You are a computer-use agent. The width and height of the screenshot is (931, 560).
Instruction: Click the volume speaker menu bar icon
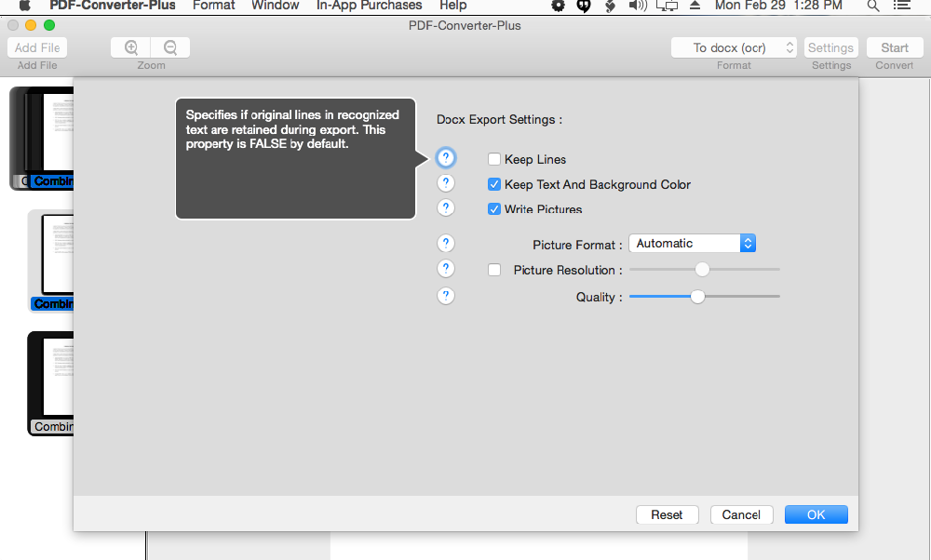[x=638, y=6]
